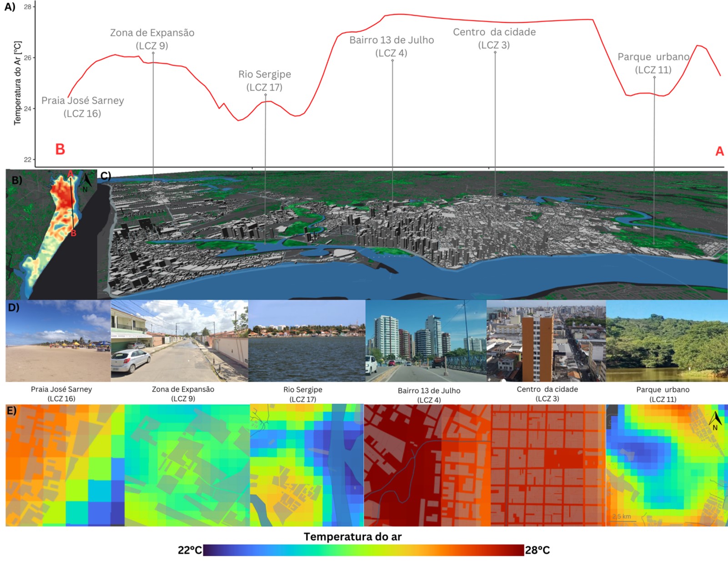The height and width of the screenshot is (563, 728).
Task: Click the 2,5 km scale bar text
Action: click(x=622, y=516)
